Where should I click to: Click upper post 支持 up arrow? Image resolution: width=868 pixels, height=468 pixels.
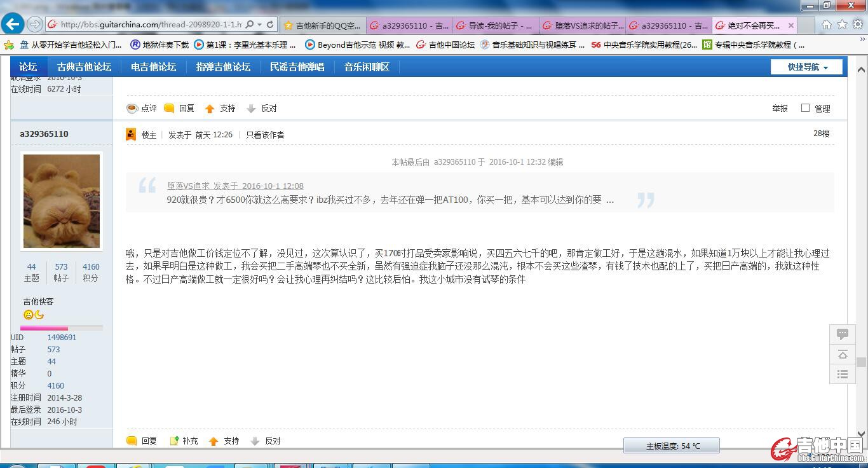[x=210, y=109]
